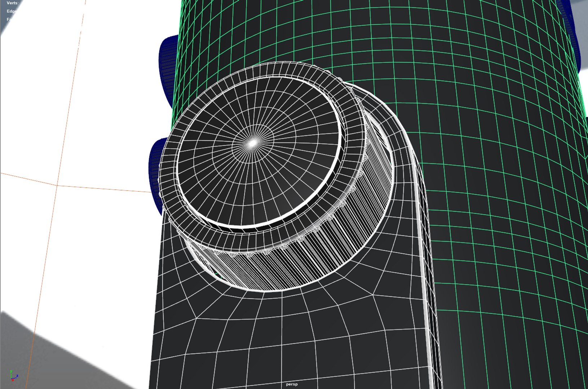
Task: Click the XYZ view axis gizmo
Action: point(14,376)
